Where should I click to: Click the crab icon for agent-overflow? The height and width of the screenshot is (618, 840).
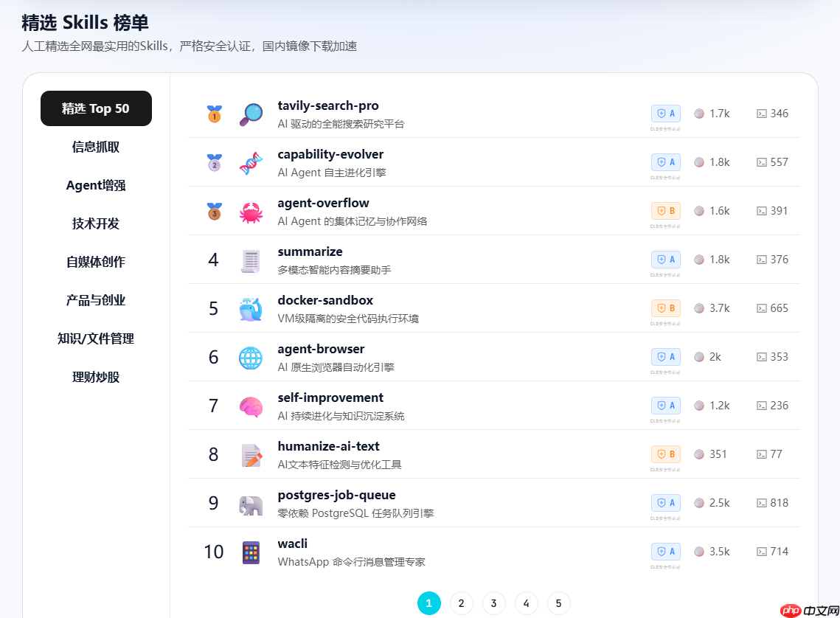click(251, 212)
